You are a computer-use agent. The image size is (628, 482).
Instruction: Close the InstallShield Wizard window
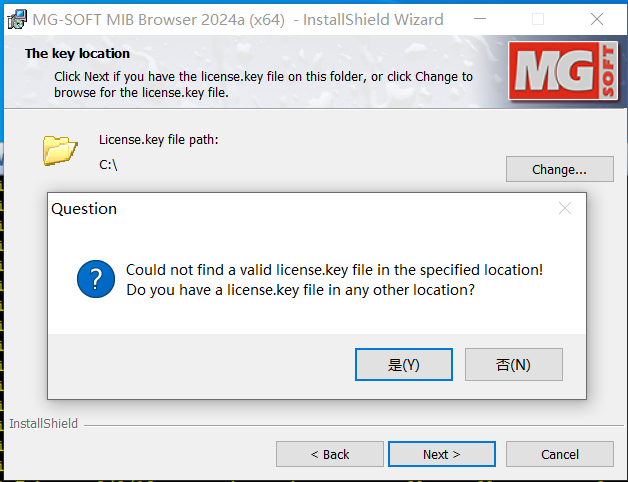tap(597, 19)
